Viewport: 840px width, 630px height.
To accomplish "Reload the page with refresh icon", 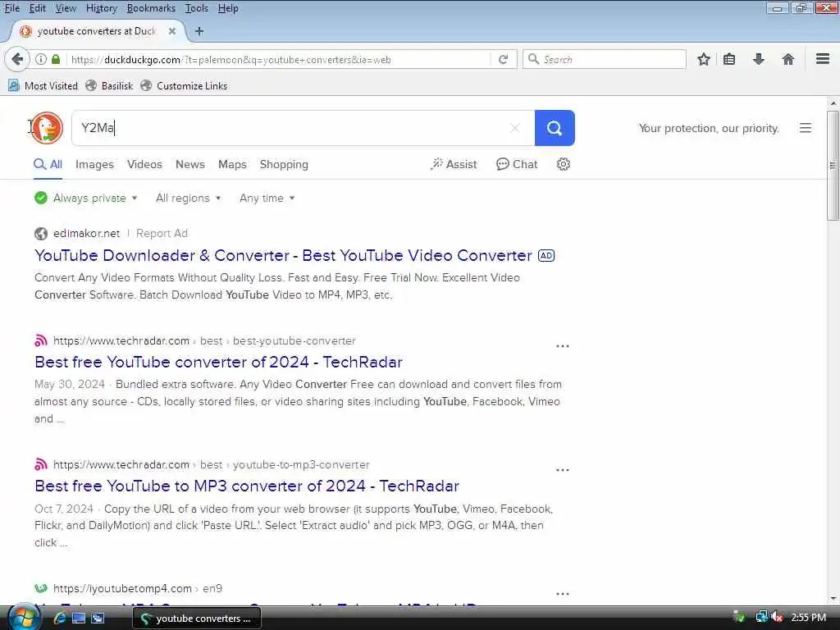I will click(503, 59).
